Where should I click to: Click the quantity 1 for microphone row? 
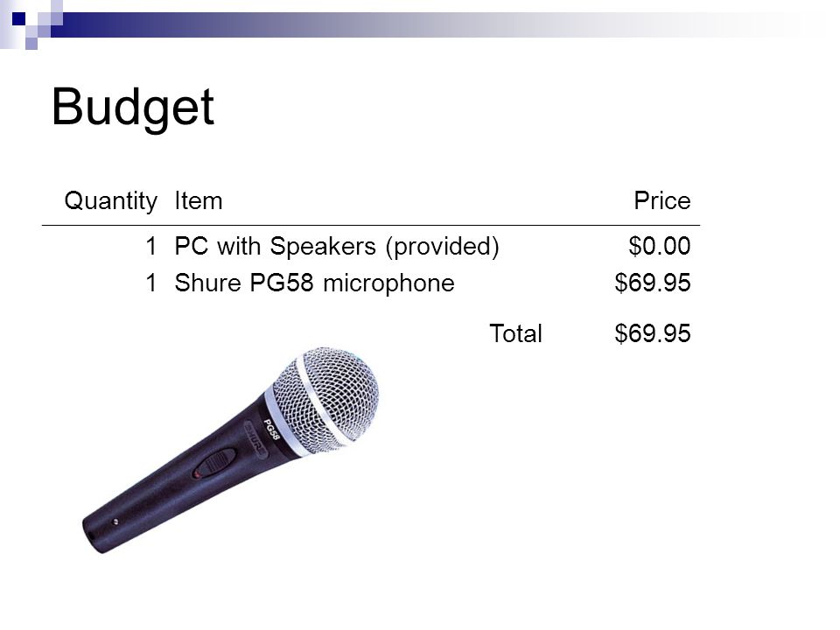click(151, 283)
